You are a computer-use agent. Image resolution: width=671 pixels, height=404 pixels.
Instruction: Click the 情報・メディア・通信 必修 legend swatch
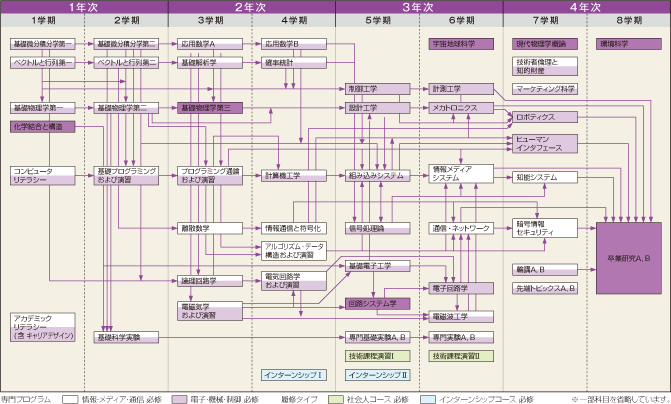coord(70,399)
